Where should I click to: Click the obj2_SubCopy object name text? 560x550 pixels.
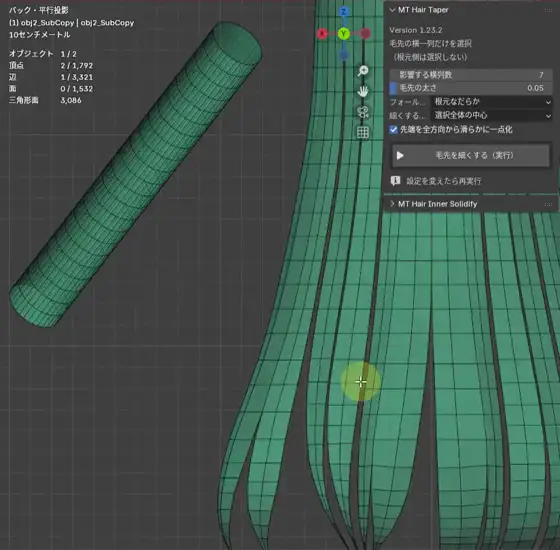coord(71,23)
